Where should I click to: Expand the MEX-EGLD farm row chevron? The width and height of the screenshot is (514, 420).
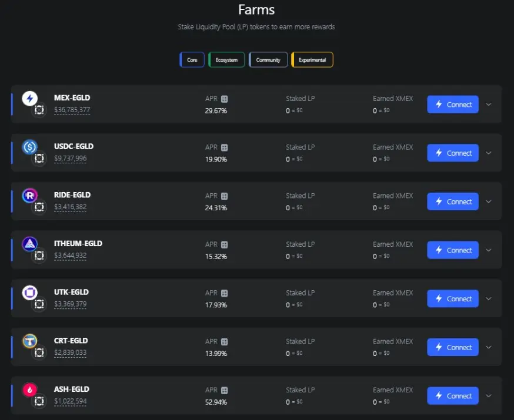[489, 105]
